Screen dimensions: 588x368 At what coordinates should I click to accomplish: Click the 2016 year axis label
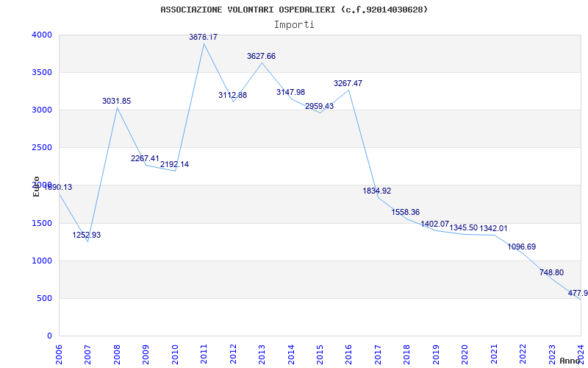coord(348,353)
